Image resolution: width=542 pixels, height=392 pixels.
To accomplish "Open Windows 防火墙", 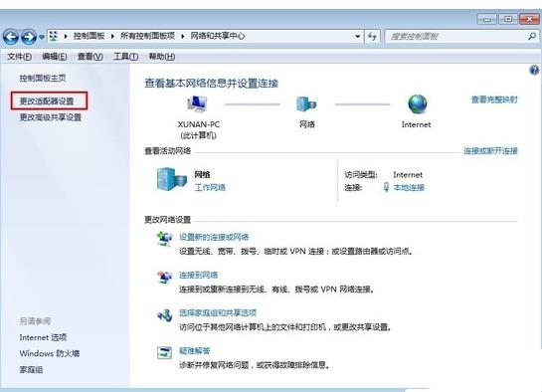I will coord(50,353).
